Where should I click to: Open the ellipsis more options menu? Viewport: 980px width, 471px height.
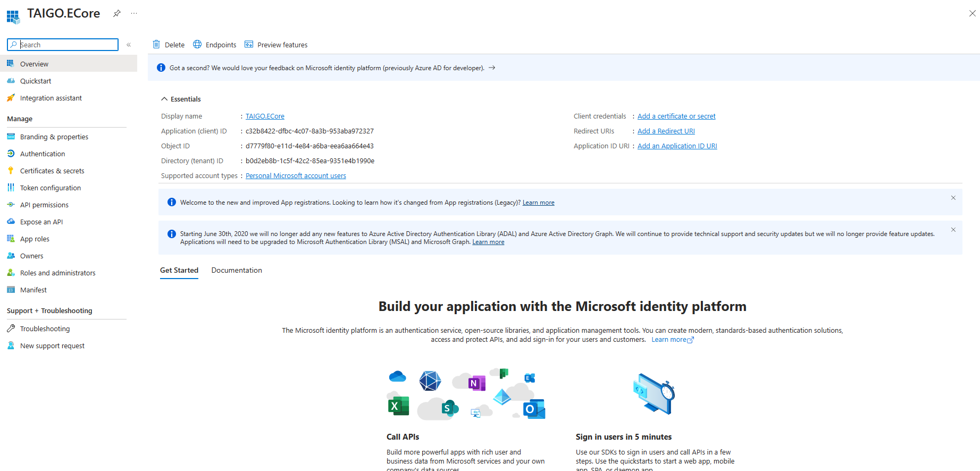pyautogui.click(x=134, y=14)
